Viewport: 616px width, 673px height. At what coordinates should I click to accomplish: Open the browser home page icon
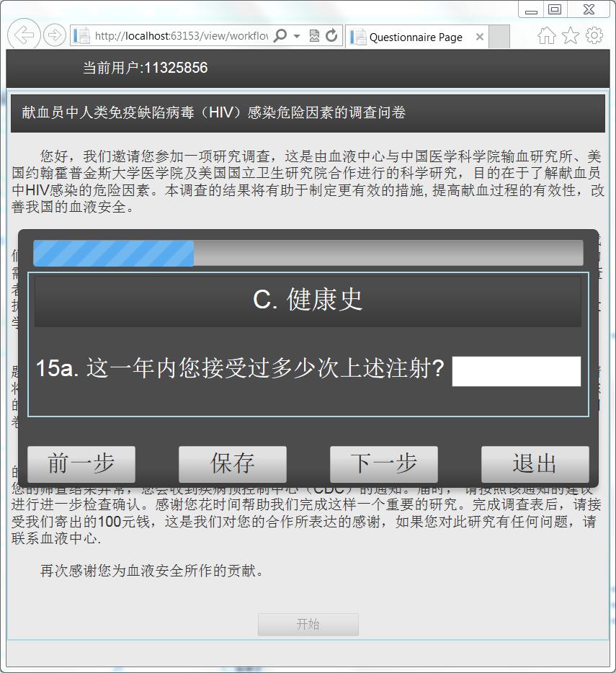(x=546, y=35)
